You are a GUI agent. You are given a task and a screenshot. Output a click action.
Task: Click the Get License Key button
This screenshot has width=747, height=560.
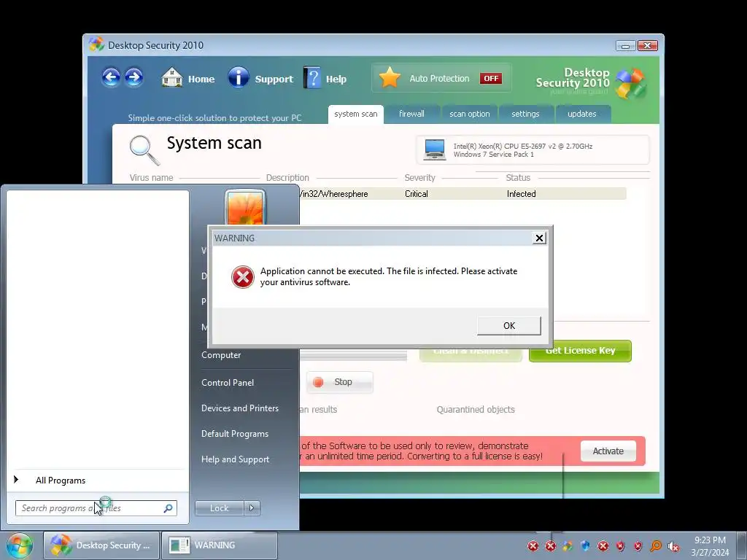[x=580, y=351]
